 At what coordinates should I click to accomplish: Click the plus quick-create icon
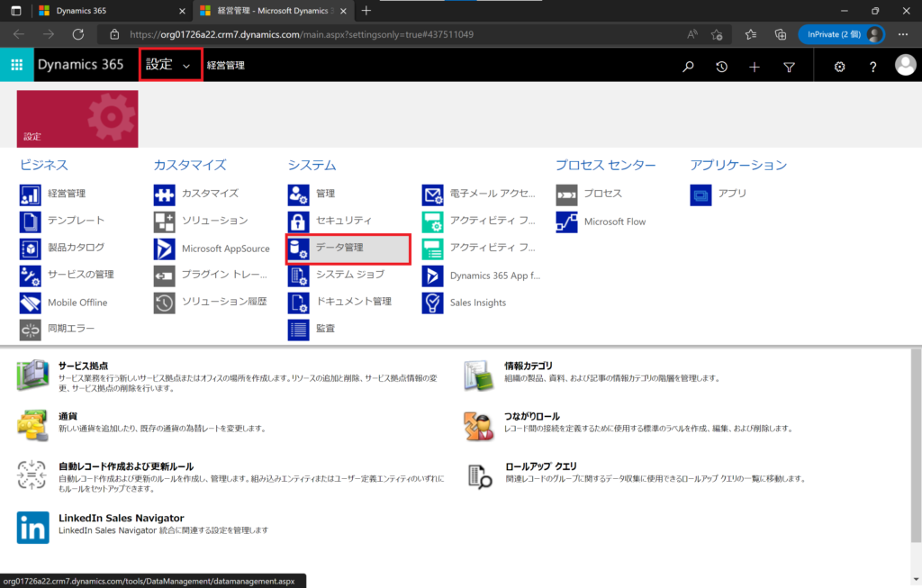click(755, 67)
